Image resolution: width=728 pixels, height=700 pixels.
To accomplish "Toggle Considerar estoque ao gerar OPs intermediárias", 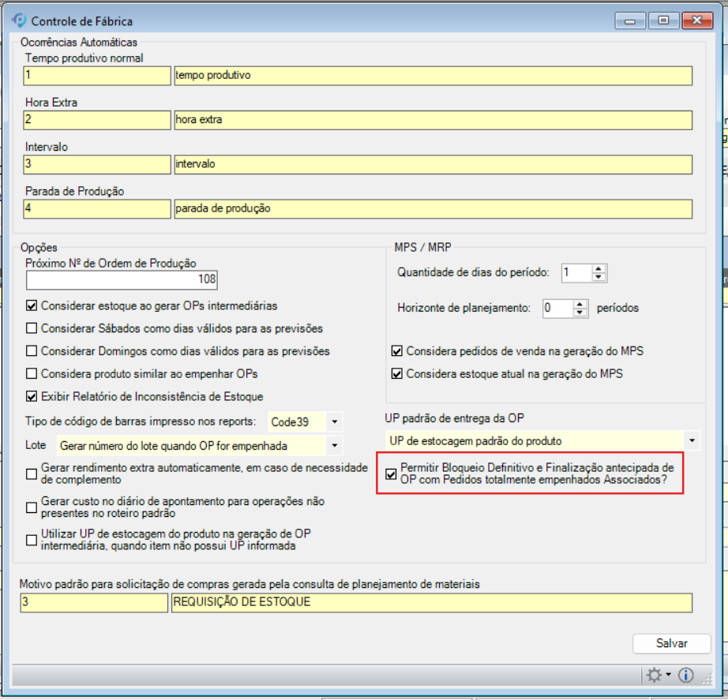I will pyautogui.click(x=32, y=305).
